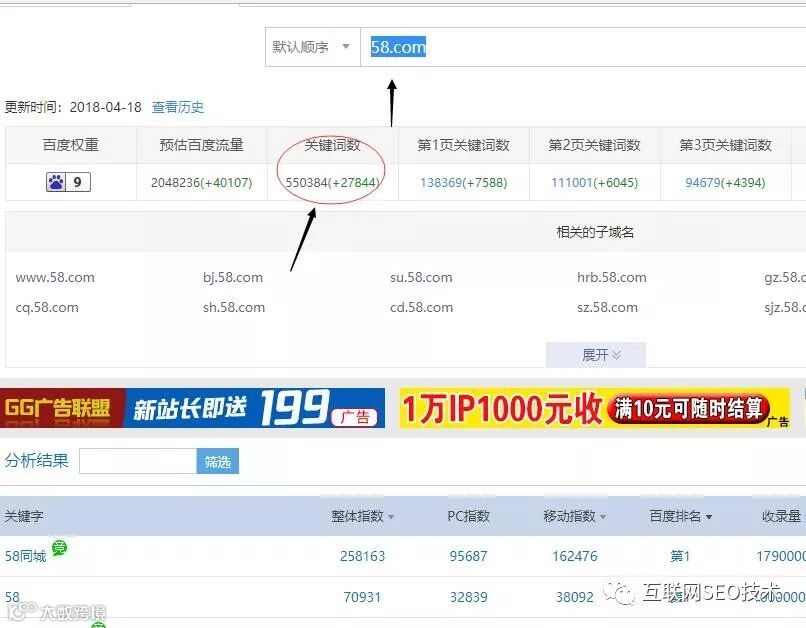Click the 关键字 column header
The width and height of the screenshot is (806, 628).
[x=24, y=516]
